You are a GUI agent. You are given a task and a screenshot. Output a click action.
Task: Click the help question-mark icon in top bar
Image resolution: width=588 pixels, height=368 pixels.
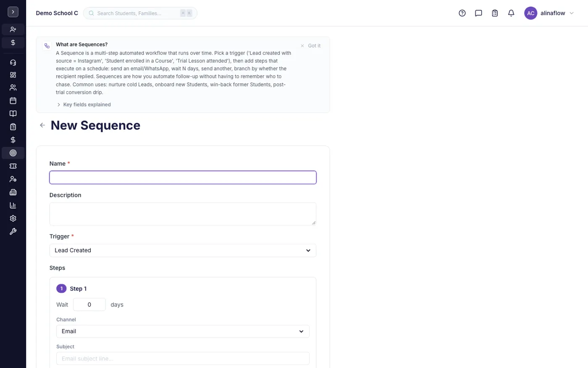[x=462, y=13]
